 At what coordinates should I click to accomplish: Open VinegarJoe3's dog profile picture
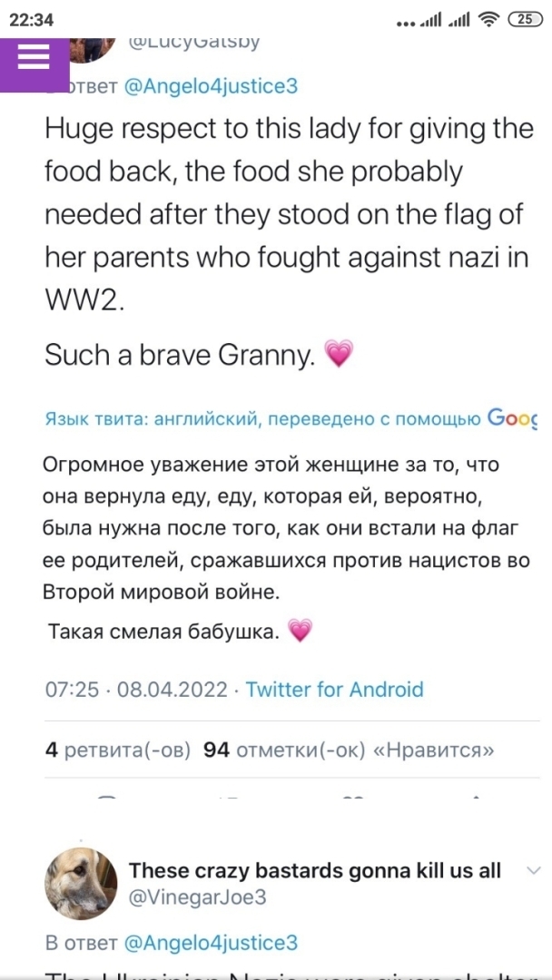coord(81,884)
